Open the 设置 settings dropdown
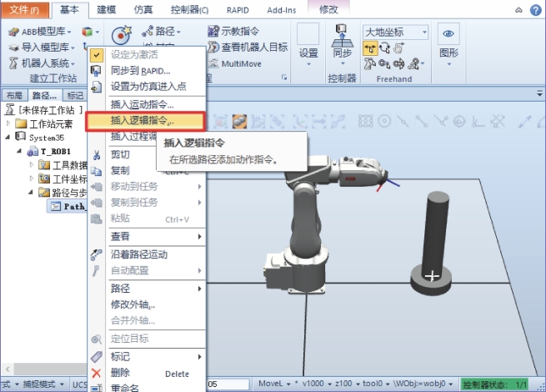Viewport: 546px width, 392px height. click(308, 44)
